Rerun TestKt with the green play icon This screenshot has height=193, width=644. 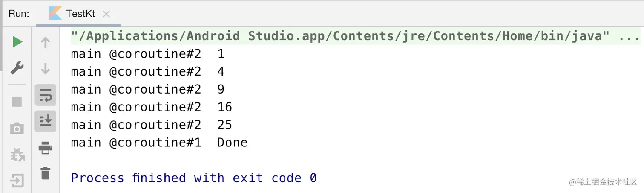click(x=17, y=42)
